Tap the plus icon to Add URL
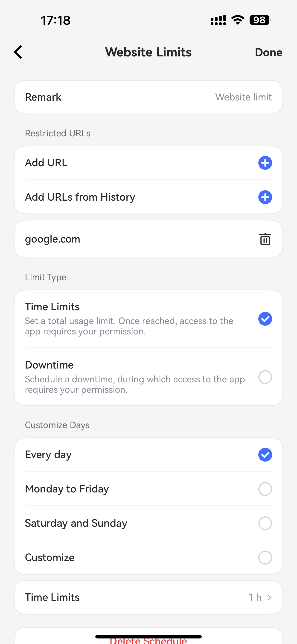The image size is (297, 644). (265, 163)
